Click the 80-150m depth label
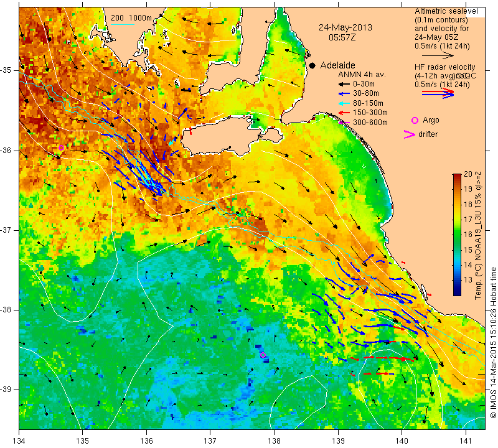The width and height of the screenshot is (498, 448). (x=368, y=103)
